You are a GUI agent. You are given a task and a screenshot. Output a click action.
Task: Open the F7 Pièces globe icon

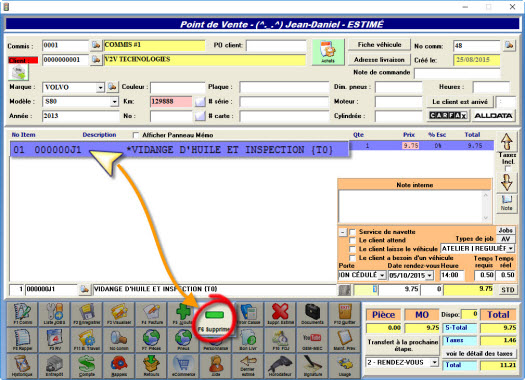pos(151,340)
